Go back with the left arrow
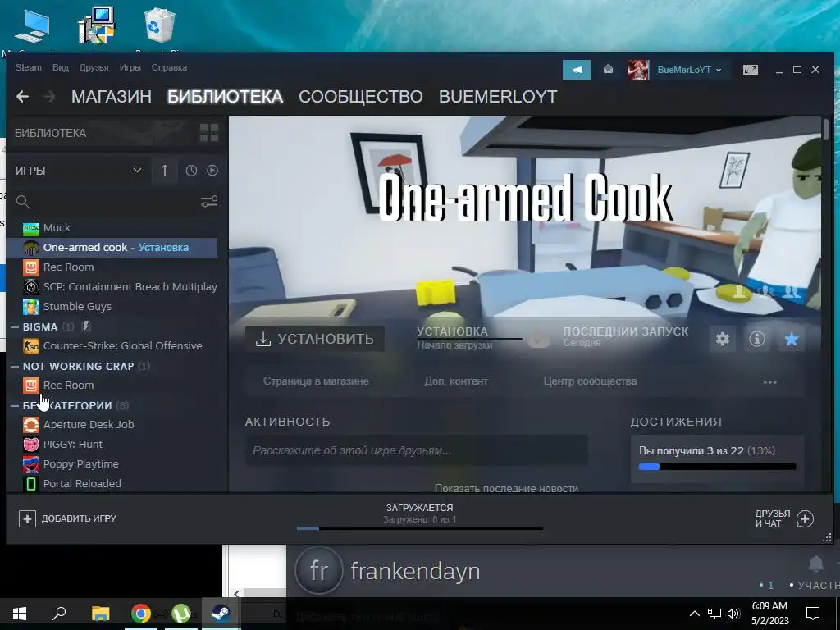This screenshot has width=840, height=630. click(22, 97)
